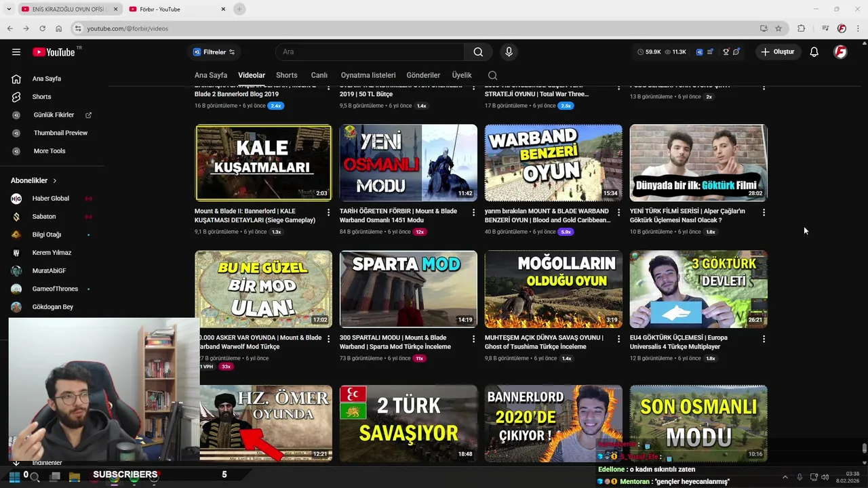The image size is (868, 488).
Task: Open the notifications bell
Action: click(x=814, y=52)
